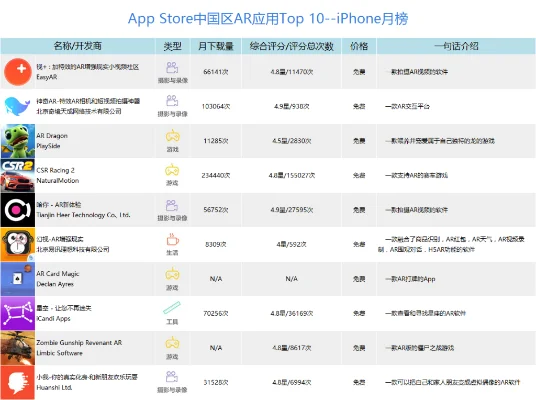Viewport: 536px width, 400px height.
Task: Select Zombie Gunship Revenant AR app name
Action: 79,343
